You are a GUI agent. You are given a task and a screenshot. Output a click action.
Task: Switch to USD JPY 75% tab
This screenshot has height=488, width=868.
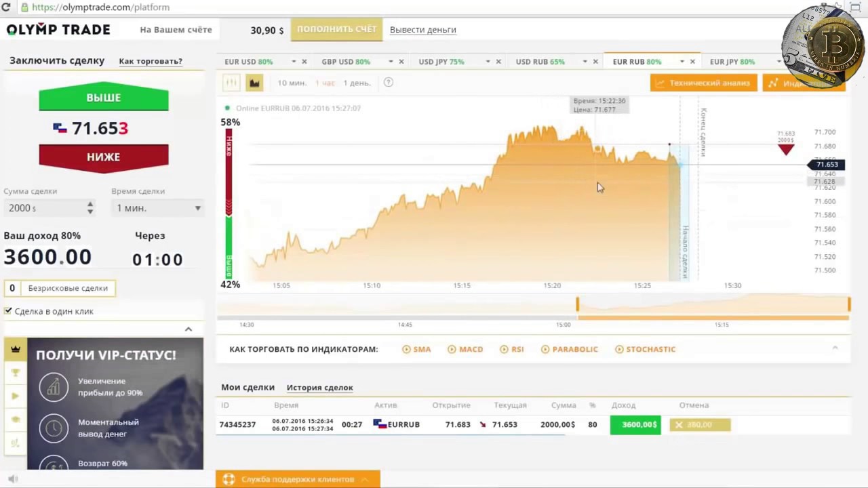[x=441, y=62]
